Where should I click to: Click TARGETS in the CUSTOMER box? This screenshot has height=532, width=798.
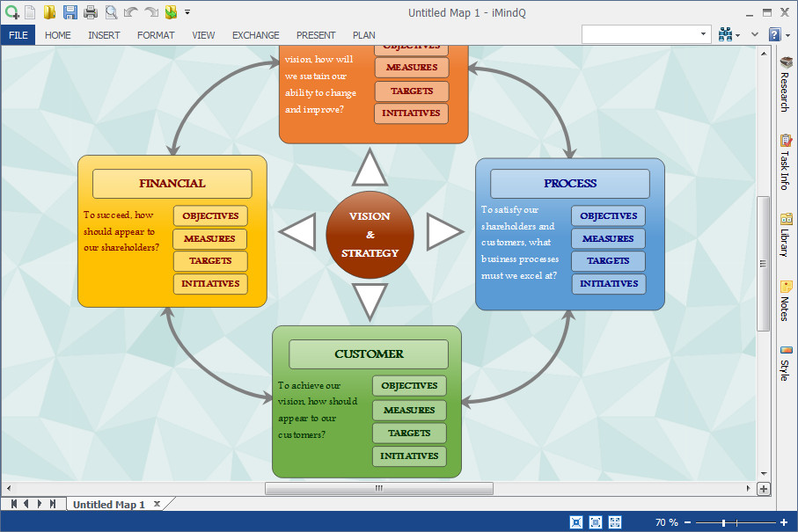pyautogui.click(x=409, y=433)
